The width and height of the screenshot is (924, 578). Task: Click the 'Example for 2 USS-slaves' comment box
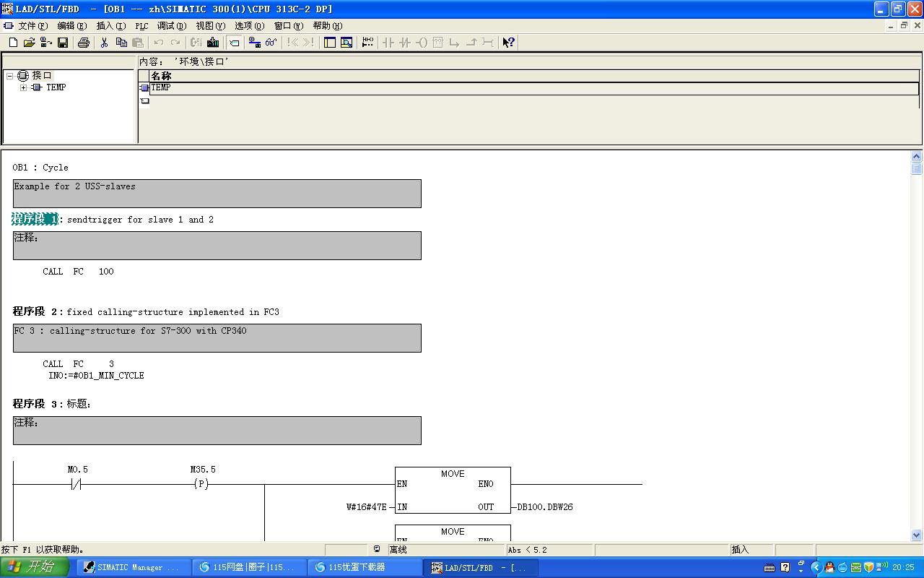click(217, 194)
